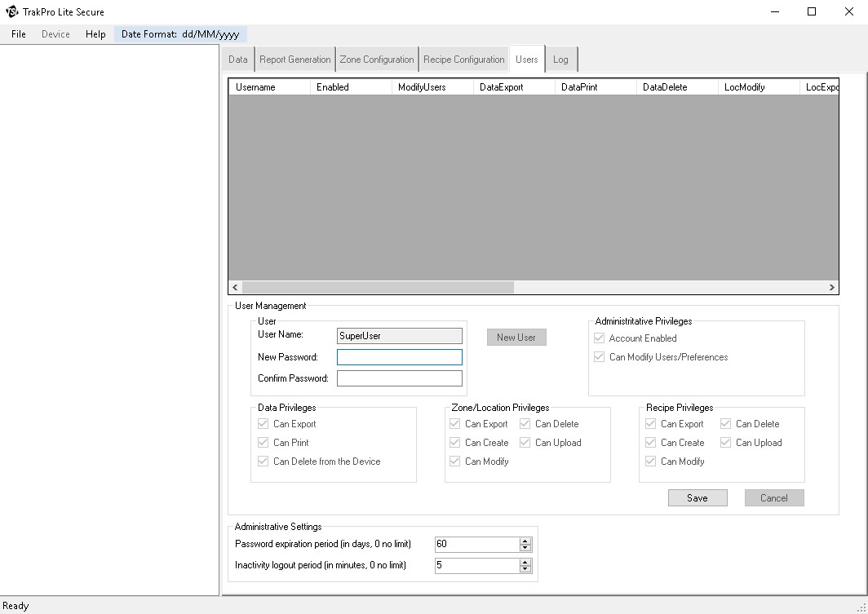Click the Save button
This screenshot has height=614, width=868.
[x=697, y=498]
